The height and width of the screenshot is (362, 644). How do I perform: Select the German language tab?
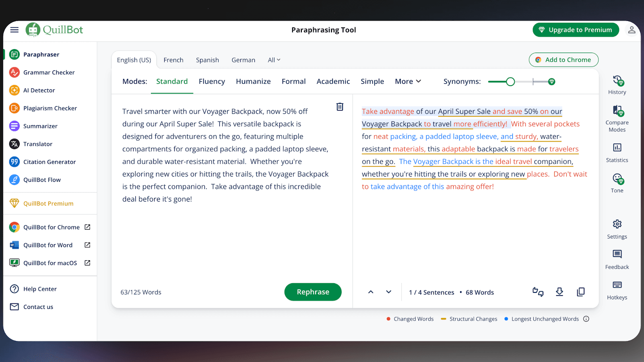243,60
